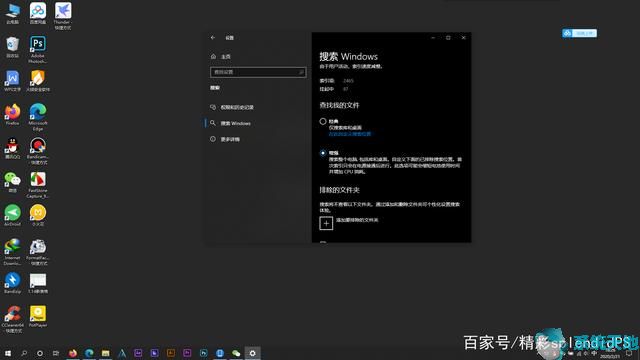
Task: Open This PC desktop icon
Action: coord(13,13)
